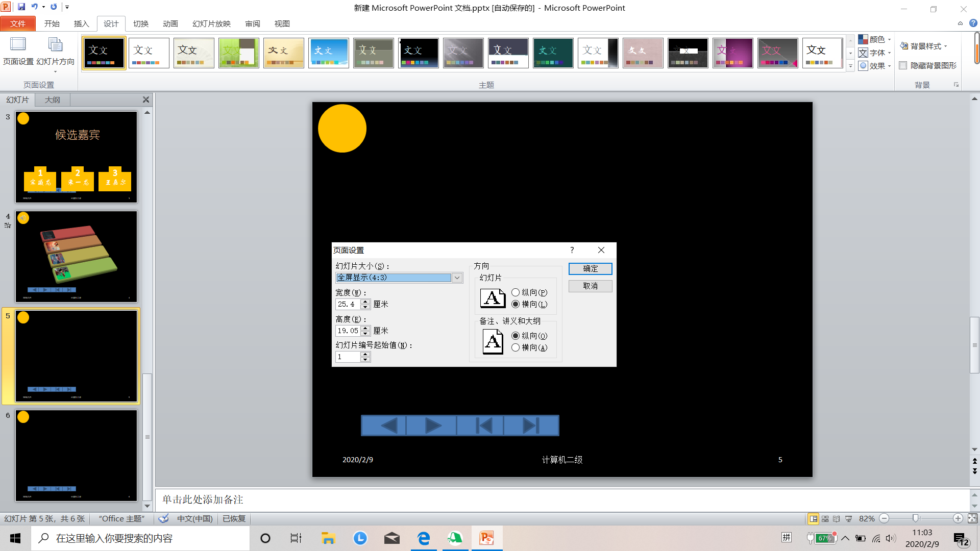Click 取消 to cancel page setup
The height and width of the screenshot is (551, 980).
[x=590, y=286]
